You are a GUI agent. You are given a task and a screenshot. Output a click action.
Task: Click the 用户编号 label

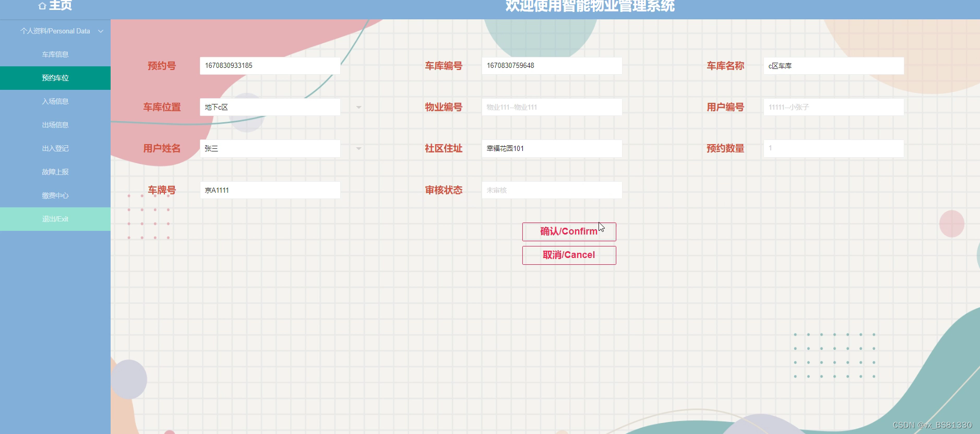click(725, 107)
